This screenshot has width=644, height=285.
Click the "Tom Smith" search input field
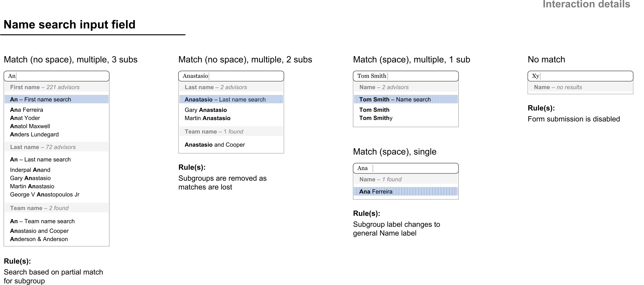click(405, 76)
